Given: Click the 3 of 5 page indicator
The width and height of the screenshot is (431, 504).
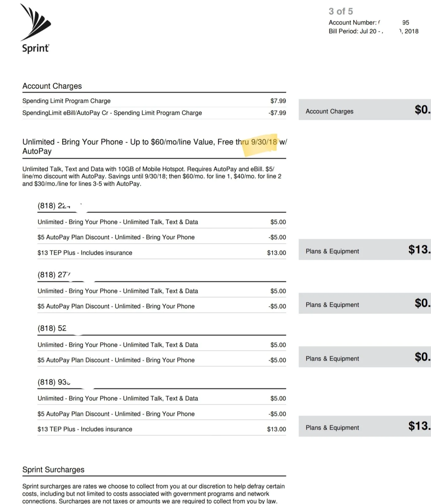Looking at the screenshot, I should pos(341,11).
